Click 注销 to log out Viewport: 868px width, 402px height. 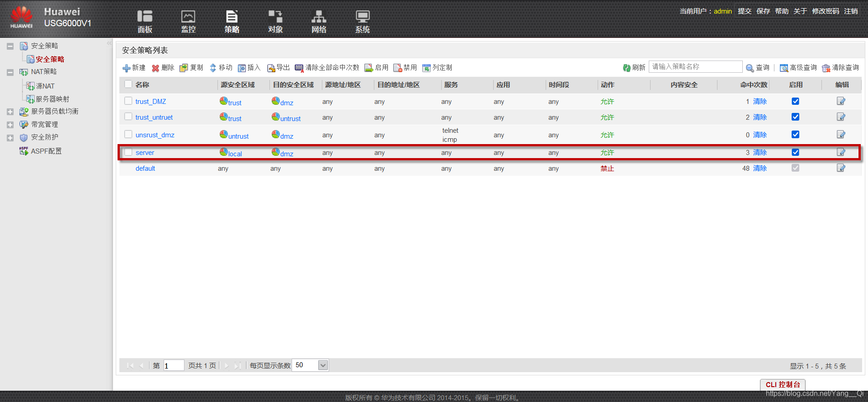851,11
